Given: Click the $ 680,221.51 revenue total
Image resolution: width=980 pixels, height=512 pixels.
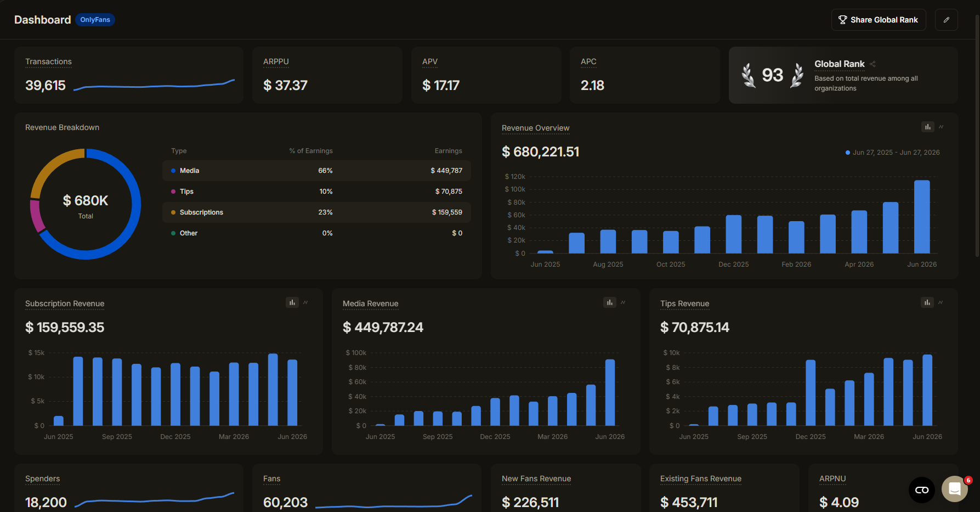Looking at the screenshot, I should [x=540, y=152].
